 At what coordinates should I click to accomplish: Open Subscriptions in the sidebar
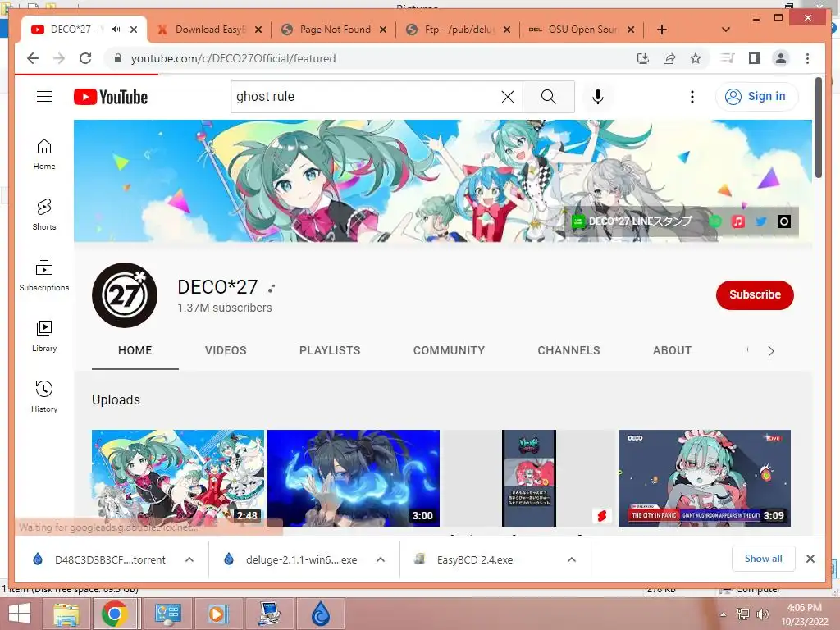44,276
